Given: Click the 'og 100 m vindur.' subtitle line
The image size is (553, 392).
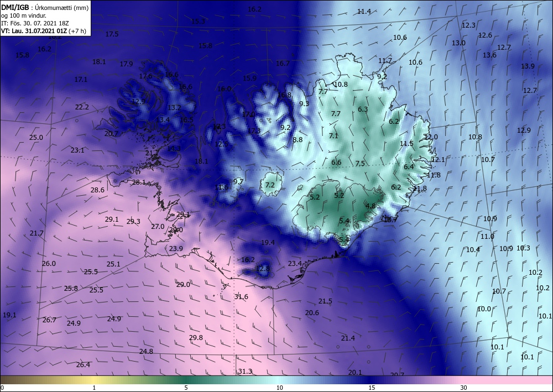Looking at the screenshot, I should [23, 15].
